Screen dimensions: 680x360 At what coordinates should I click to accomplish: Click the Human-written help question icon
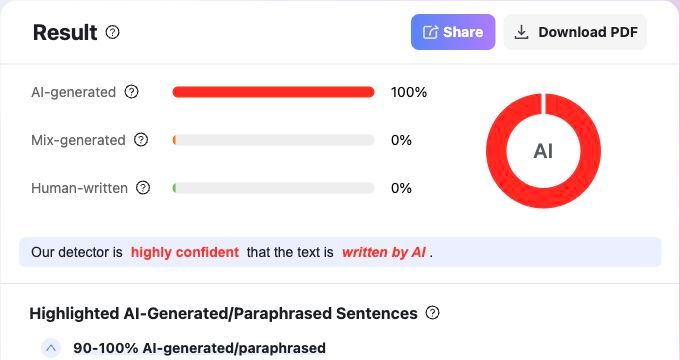click(143, 188)
